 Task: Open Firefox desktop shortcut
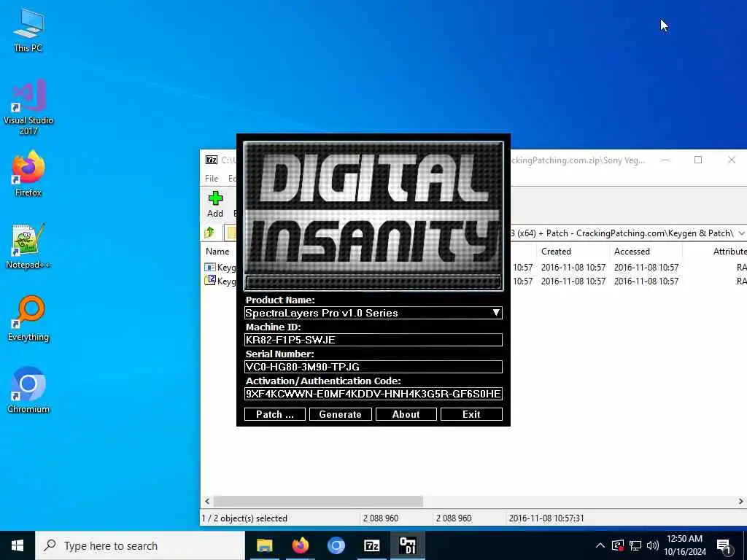point(28,174)
